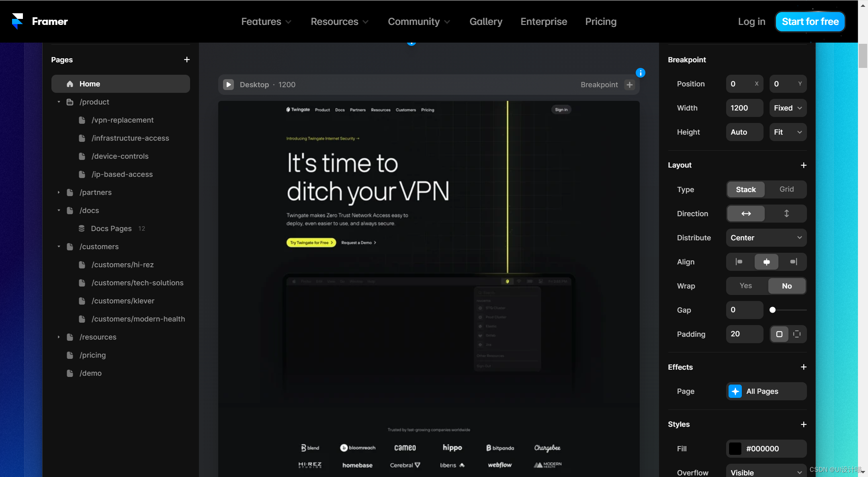Open the Resources menu
The height and width of the screenshot is (477, 868).
(340, 22)
